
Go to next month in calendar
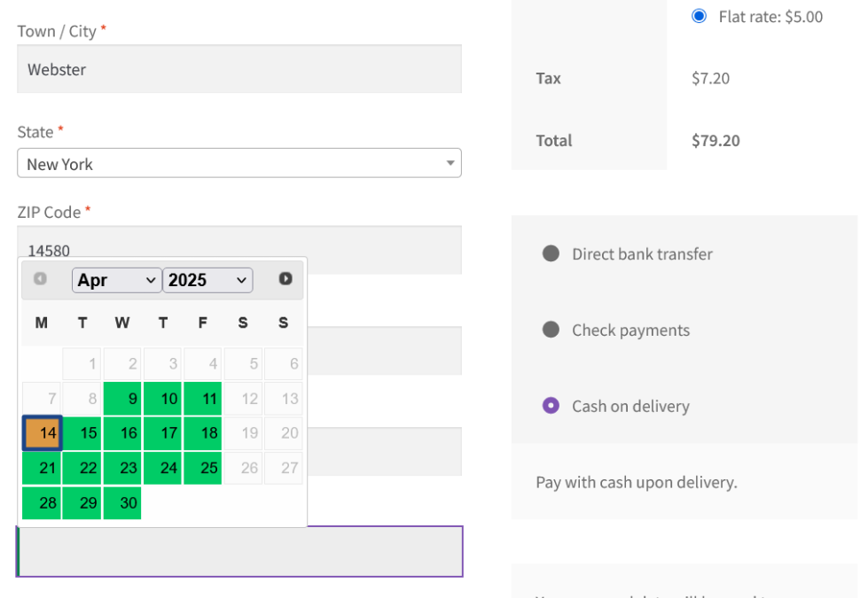click(x=285, y=279)
